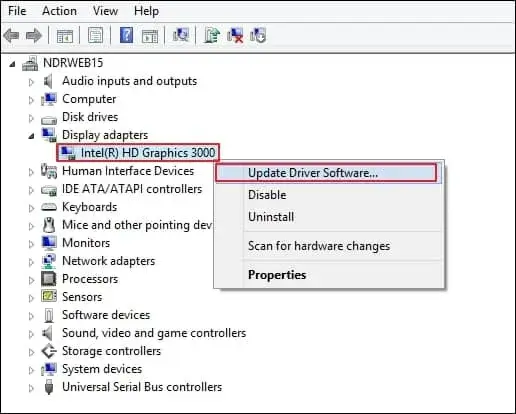This screenshot has height=414, width=516.
Task: Click the Processors chip icon
Action: 49,279
